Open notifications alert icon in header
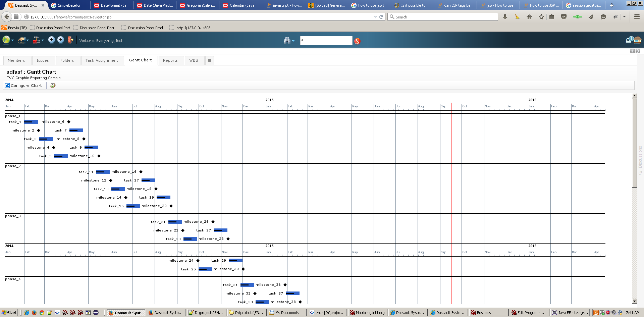Screen dimensions: 644x317 (629, 40)
